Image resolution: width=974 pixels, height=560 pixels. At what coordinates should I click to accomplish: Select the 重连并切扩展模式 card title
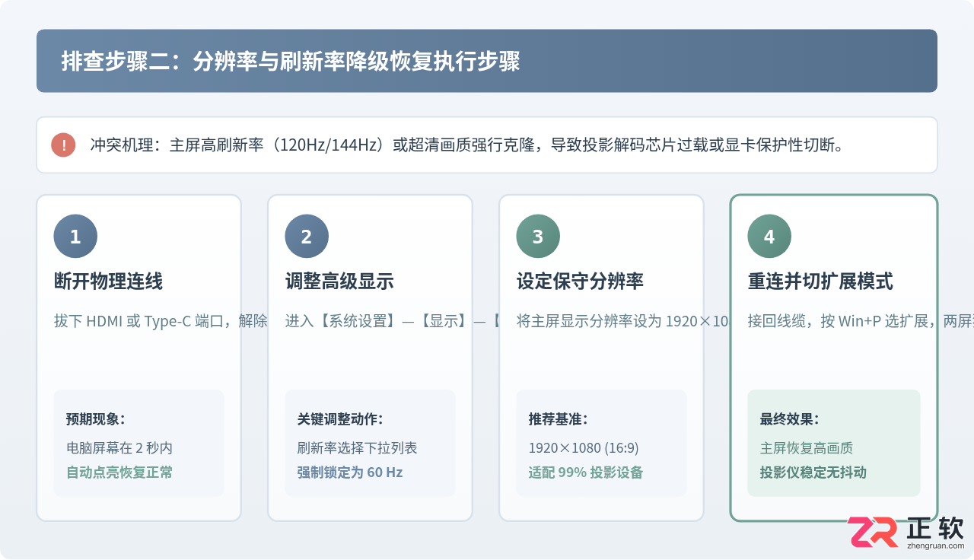pyautogui.click(x=820, y=282)
